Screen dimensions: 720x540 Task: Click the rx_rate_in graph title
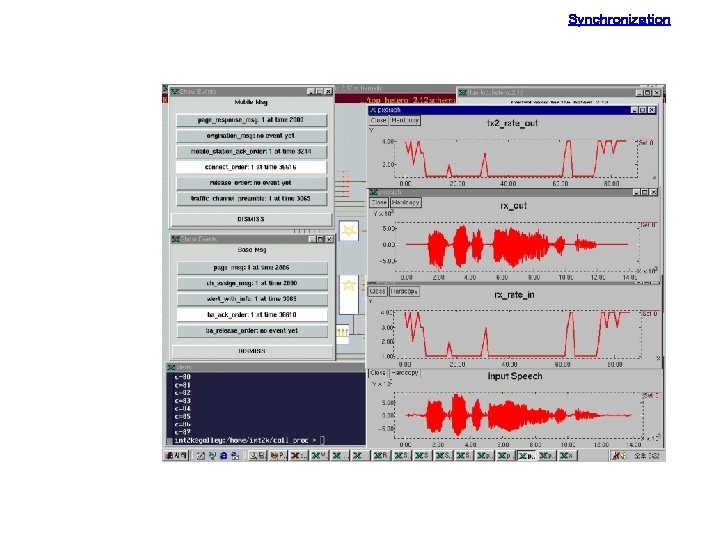pyautogui.click(x=514, y=295)
